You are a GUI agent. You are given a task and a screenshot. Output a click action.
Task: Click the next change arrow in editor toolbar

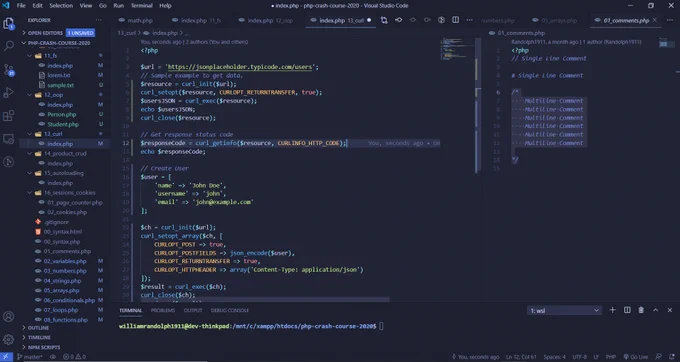427,20
